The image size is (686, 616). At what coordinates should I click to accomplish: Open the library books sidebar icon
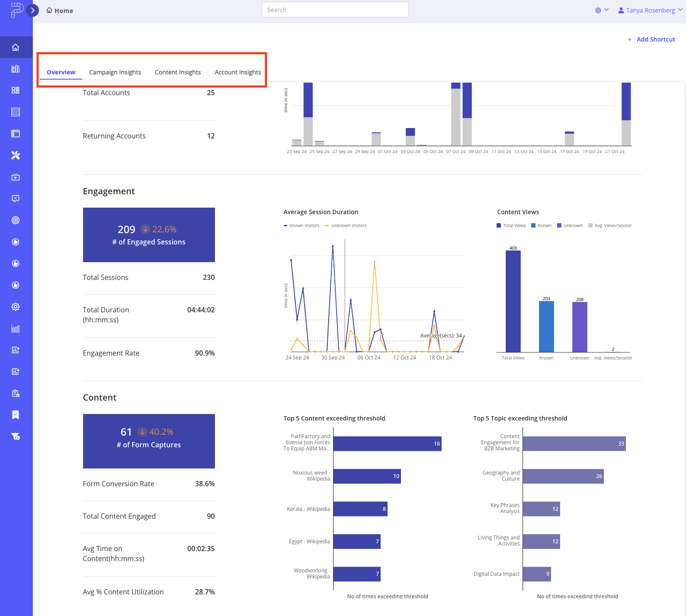[16, 69]
